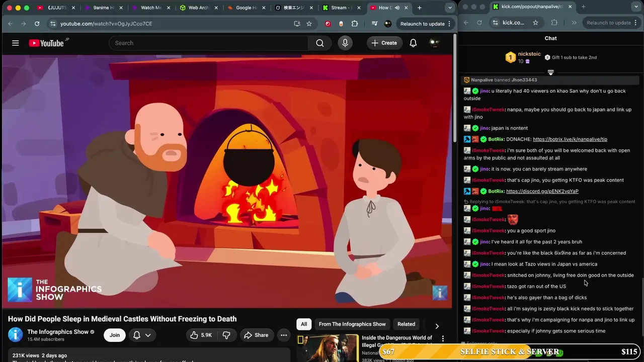This screenshot has height=362, width=644.
Task: Close the 9anime tab
Action: tap(120, 8)
